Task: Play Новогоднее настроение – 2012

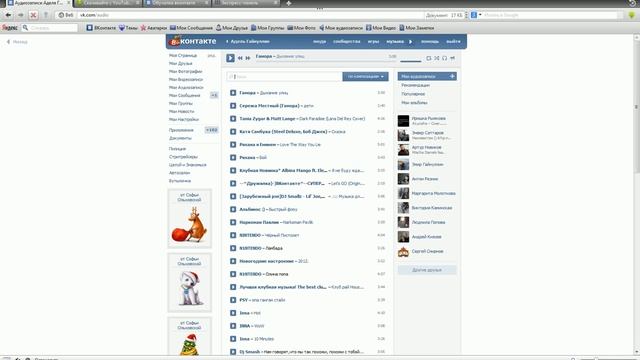Action: [x=233, y=261]
